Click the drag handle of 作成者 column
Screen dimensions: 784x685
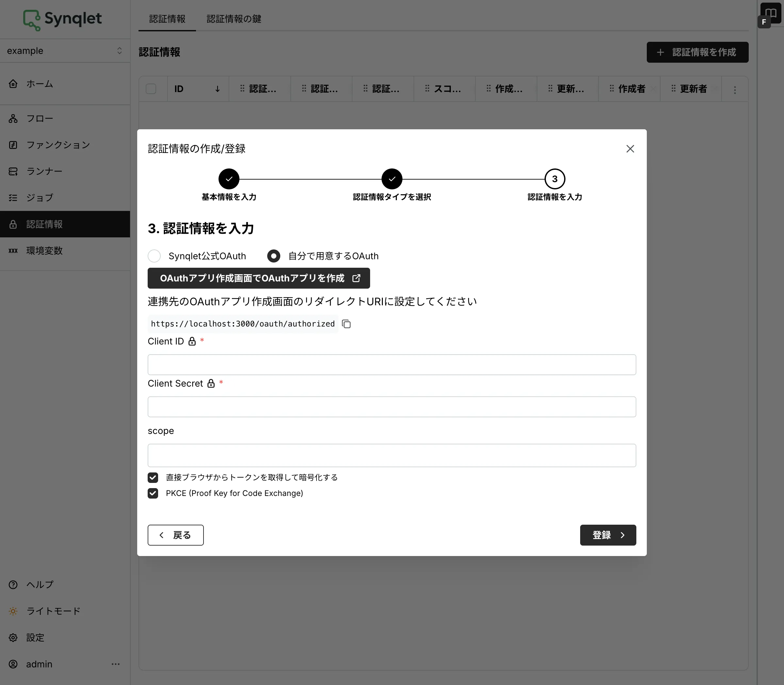612,89
